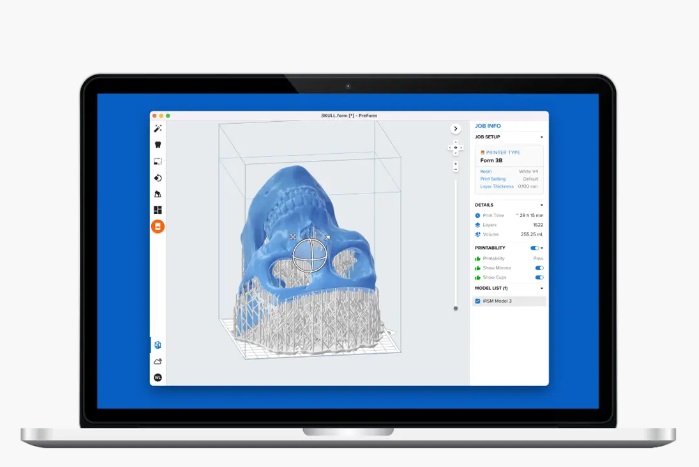The image size is (699, 467).
Task: Disable the Show Cups toggle
Action: (539, 277)
